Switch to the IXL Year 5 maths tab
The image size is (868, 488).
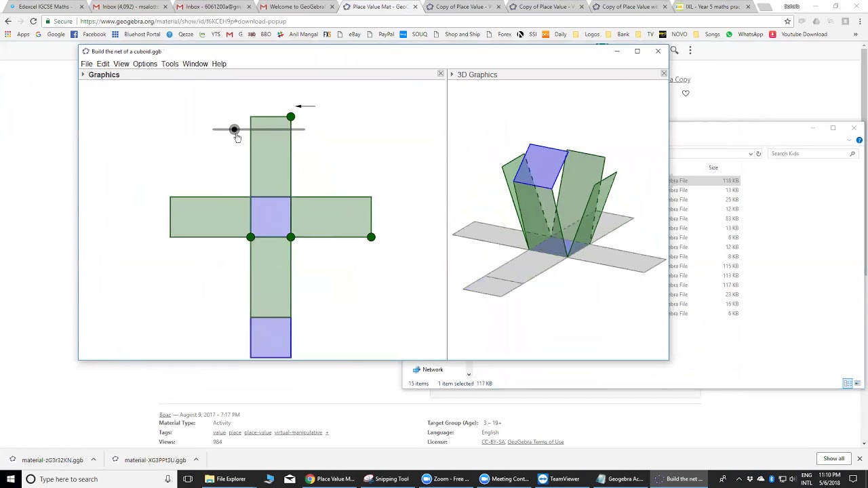point(713,7)
